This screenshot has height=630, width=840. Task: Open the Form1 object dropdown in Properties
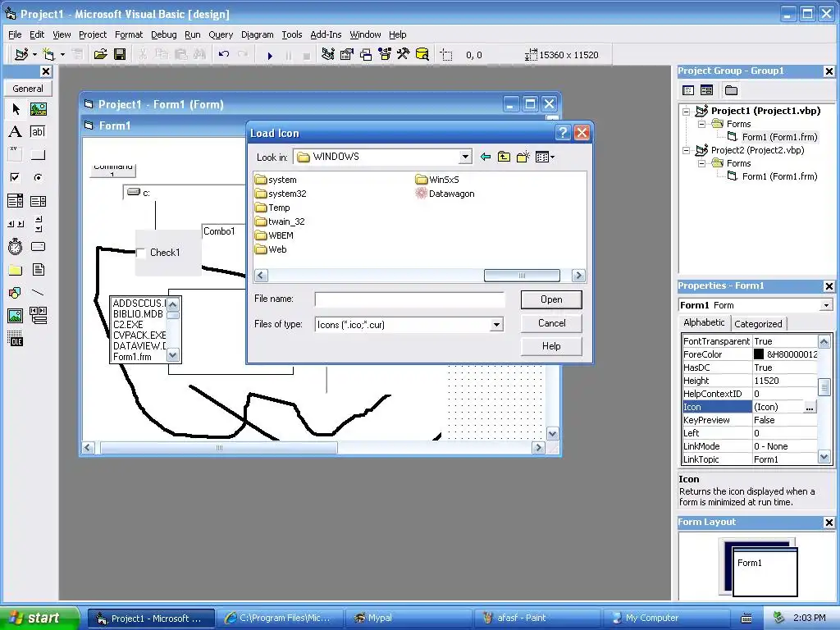(x=826, y=305)
